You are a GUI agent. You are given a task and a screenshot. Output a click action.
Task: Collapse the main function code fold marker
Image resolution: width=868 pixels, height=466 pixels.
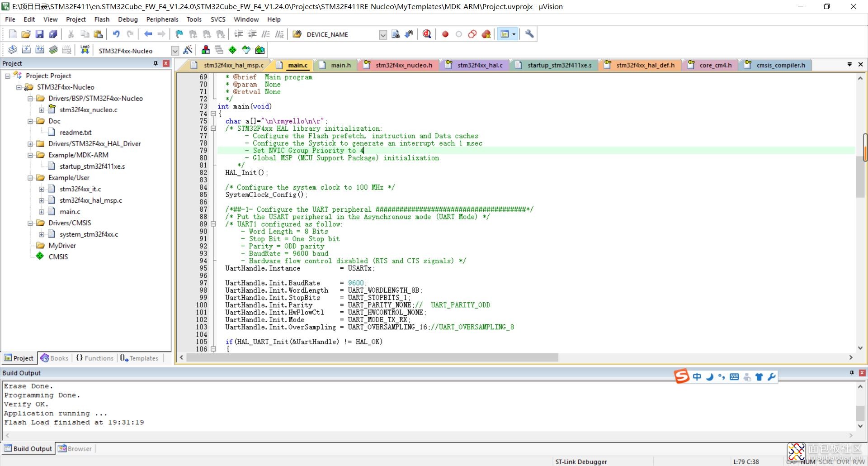[213, 114]
